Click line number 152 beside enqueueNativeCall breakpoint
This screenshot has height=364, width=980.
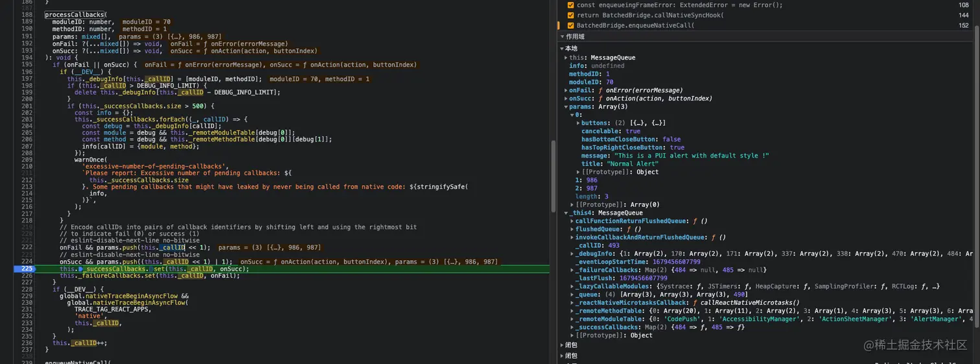click(963, 25)
